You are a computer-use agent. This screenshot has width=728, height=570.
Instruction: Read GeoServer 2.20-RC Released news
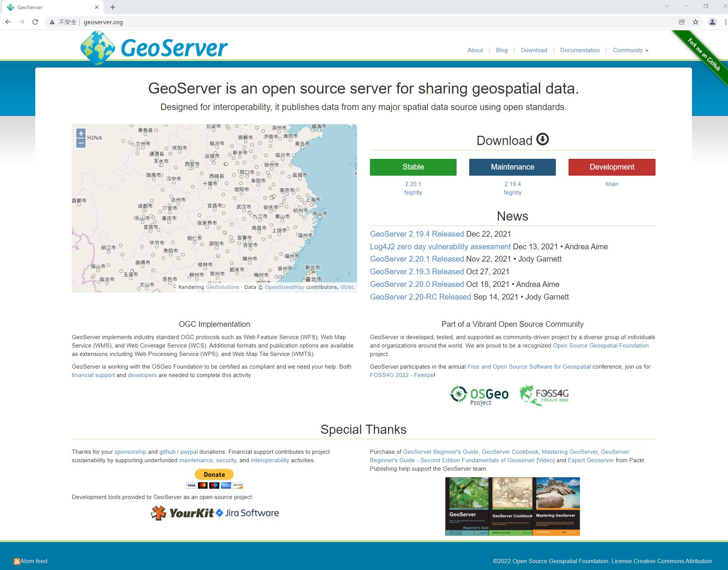point(421,297)
